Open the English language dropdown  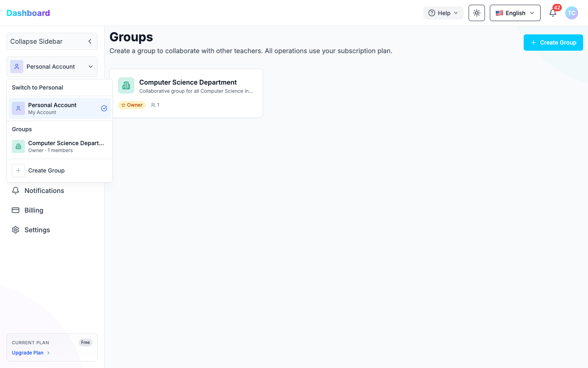(x=514, y=13)
